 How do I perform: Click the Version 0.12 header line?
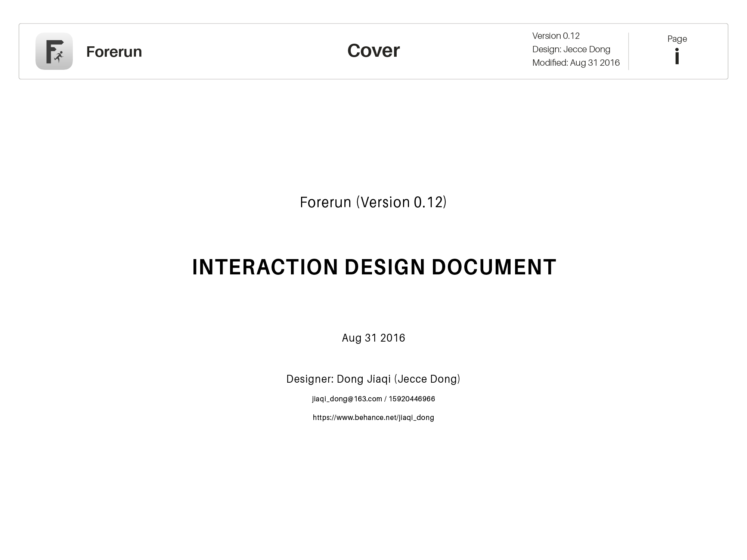pos(556,36)
